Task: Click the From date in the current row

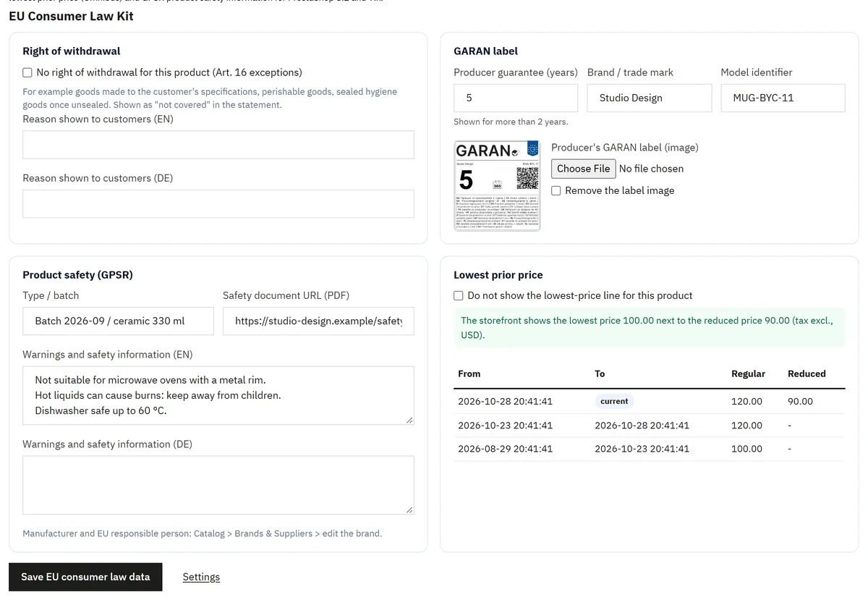Action: point(505,401)
